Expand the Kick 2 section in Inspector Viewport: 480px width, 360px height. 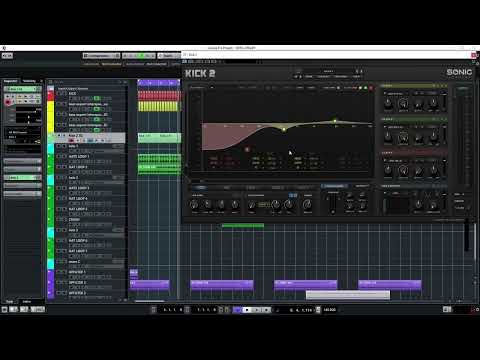22,177
